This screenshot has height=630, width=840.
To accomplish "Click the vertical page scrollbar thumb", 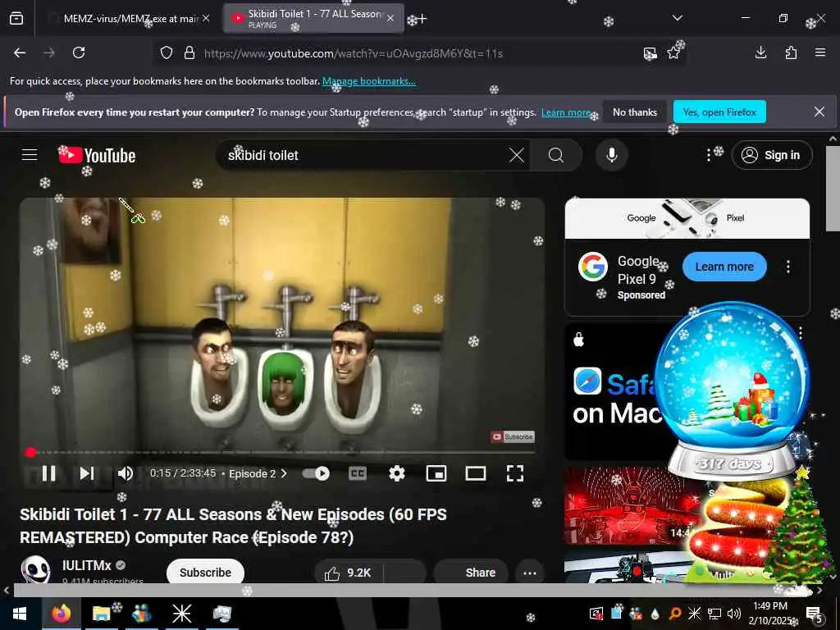I will (x=833, y=188).
